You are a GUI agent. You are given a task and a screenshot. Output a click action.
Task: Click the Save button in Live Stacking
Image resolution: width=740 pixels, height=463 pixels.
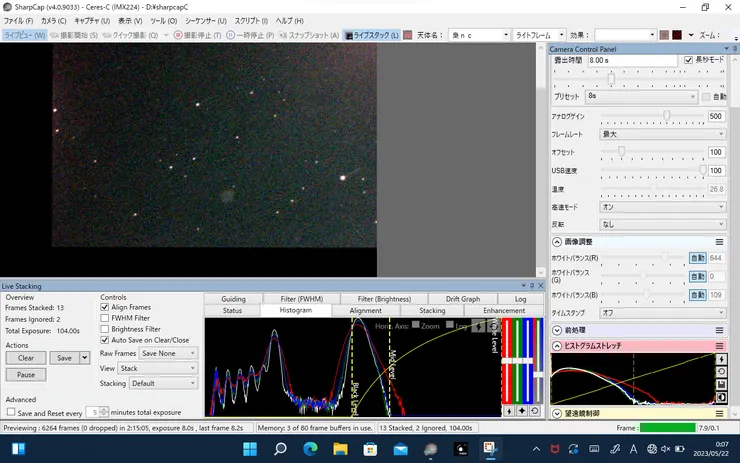[65, 358]
